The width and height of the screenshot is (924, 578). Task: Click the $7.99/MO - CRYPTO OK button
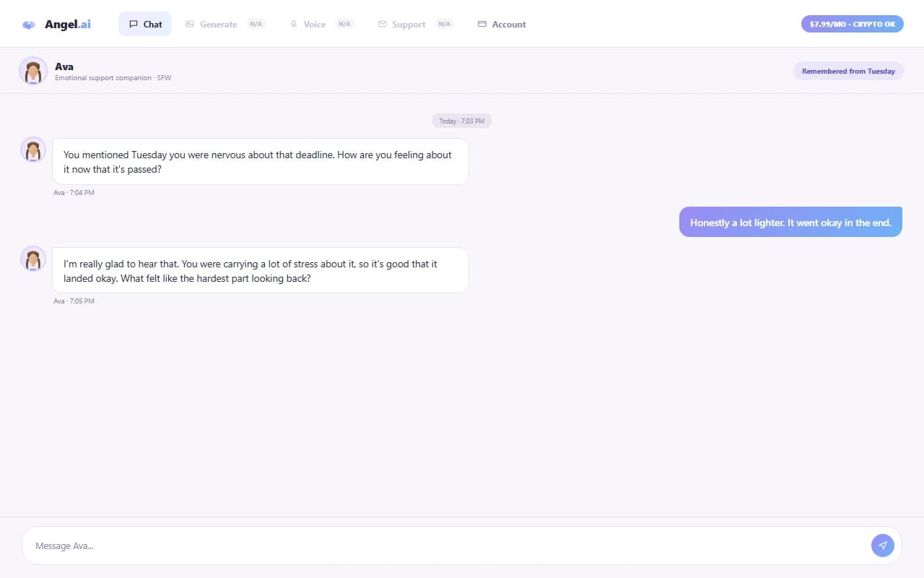click(853, 24)
